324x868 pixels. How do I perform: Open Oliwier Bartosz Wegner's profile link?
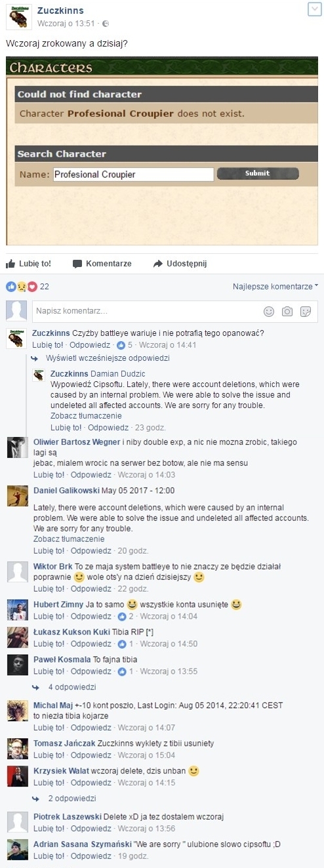[77, 442]
